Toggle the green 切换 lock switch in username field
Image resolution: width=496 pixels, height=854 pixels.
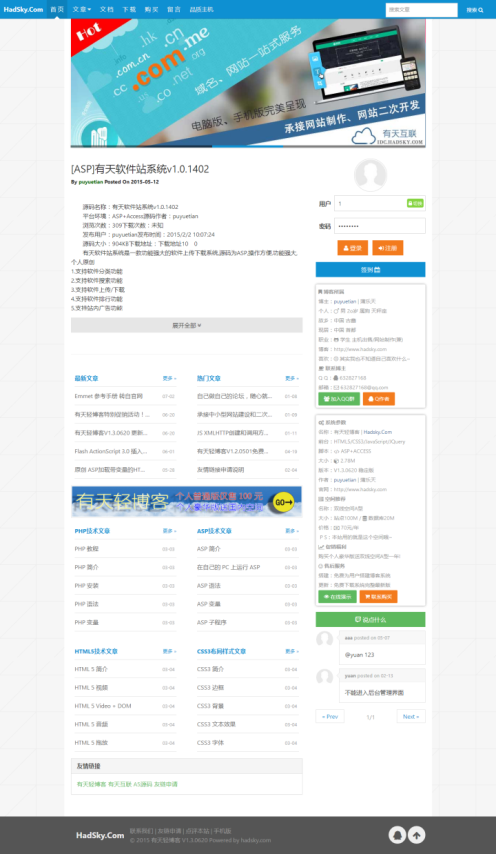click(415, 203)
